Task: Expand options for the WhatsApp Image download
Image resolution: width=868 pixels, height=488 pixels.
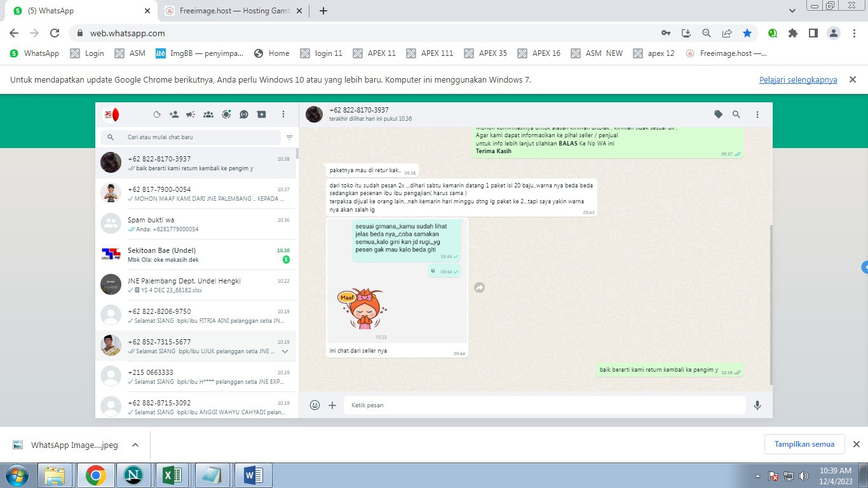Action: (x=135, y=445)
